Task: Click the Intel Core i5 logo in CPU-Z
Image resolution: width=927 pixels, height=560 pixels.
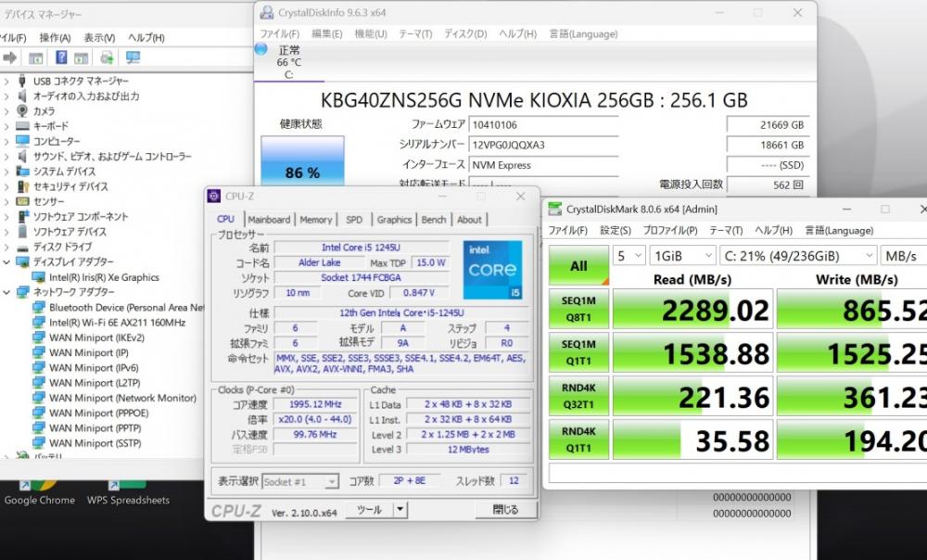Action: [x=492, y=270]
